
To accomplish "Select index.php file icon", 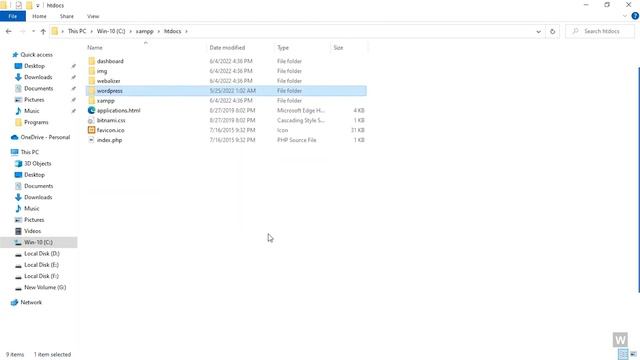I will pos(91,140).
